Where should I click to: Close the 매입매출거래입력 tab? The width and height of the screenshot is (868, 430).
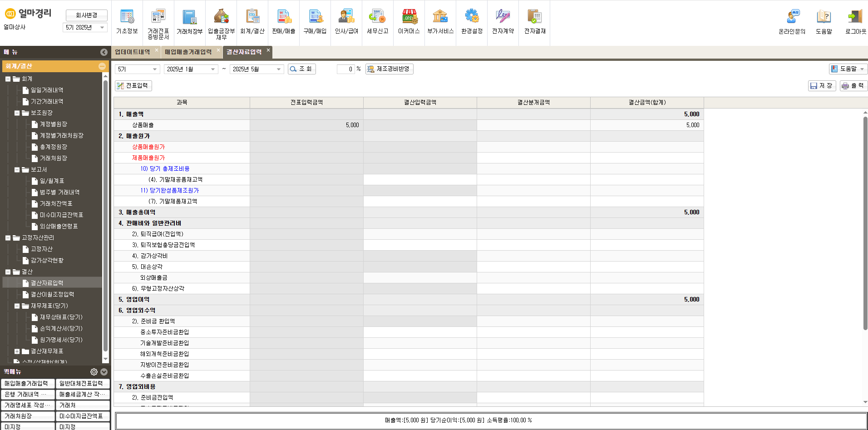(218, 50)
